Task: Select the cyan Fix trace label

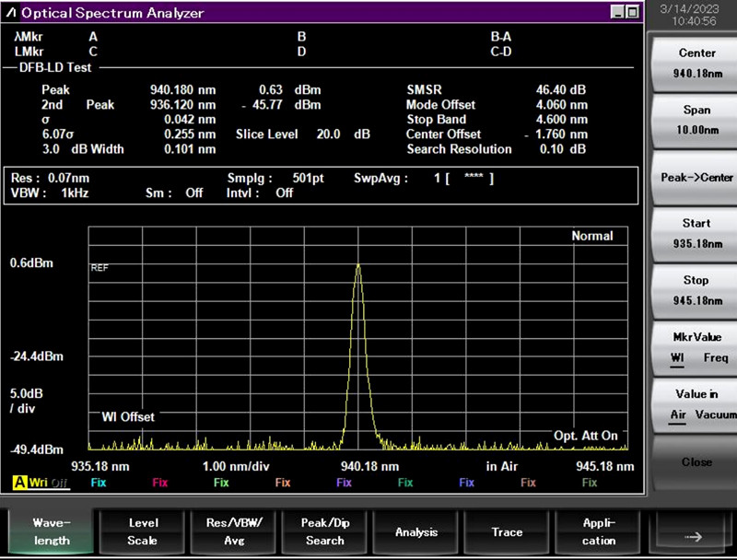Action: [99, 483]
